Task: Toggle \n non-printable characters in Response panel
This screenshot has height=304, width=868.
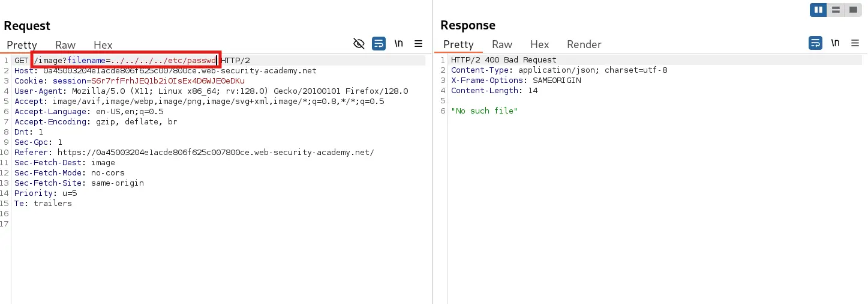Action: pyautogui.click(x=836, y=43)
